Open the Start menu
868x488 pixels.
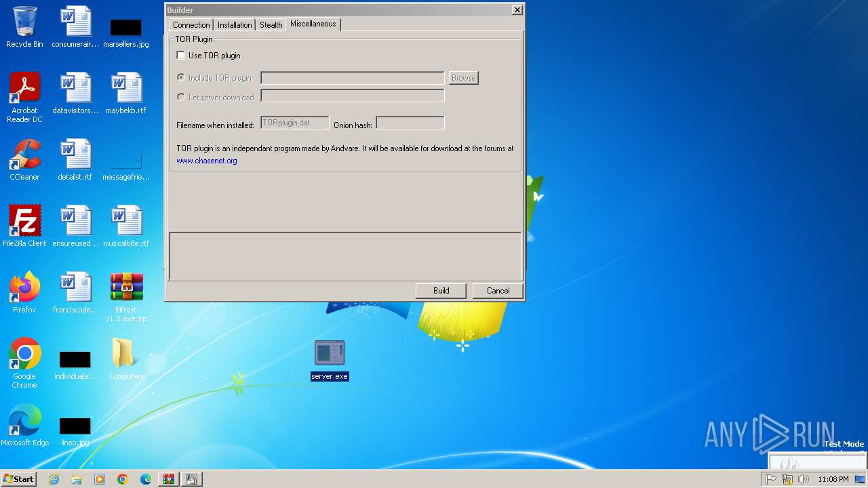(x=19, y=479)
